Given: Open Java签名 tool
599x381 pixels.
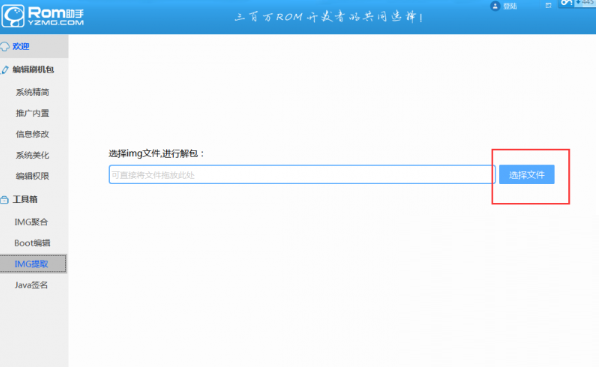Looking at the screenshot, I should (31, 285).
